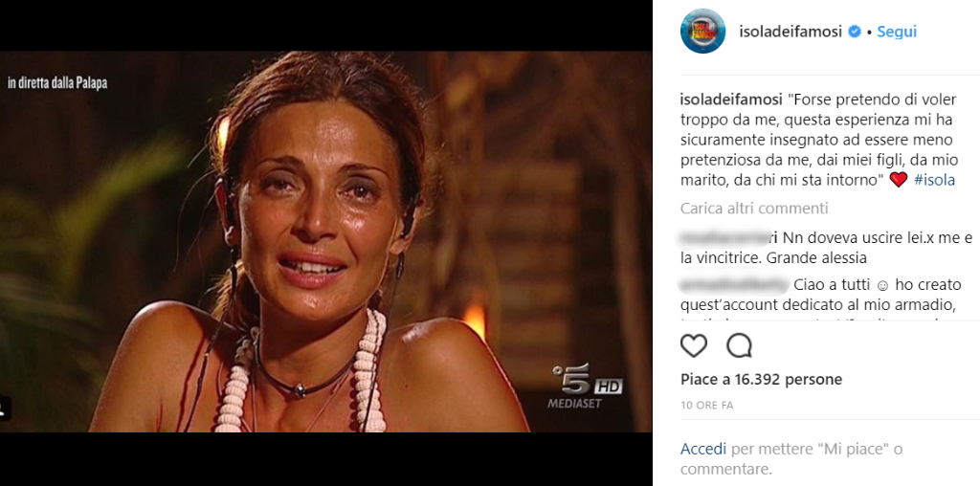Click isoladeifamosi username in the caption
Viewport: 980px width, 486px height.
click(731, 99)
